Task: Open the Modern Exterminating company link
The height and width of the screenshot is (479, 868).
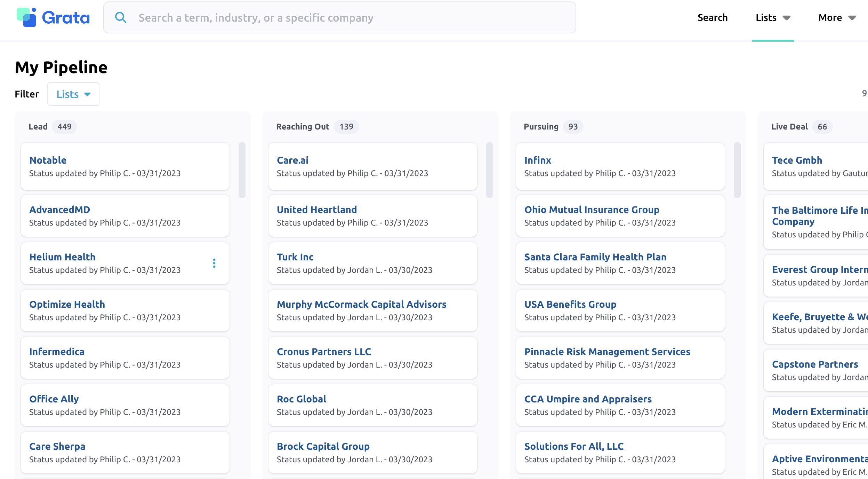Action: click(x=820, y=411)
